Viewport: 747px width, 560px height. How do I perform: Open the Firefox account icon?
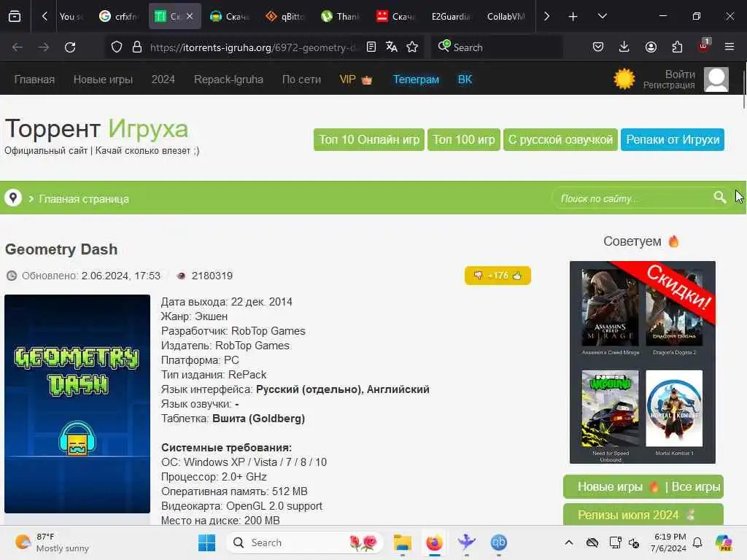[651, 47]
